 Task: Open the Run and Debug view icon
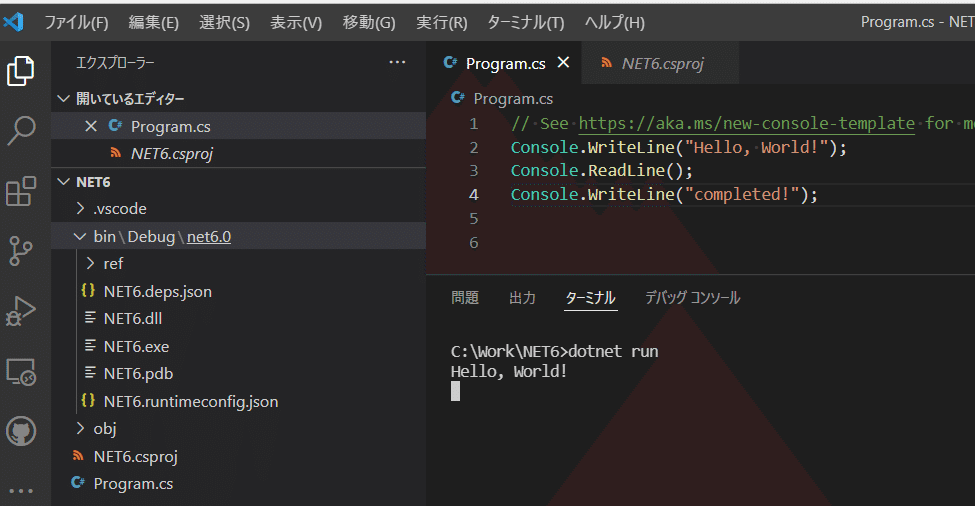[21, 310]
